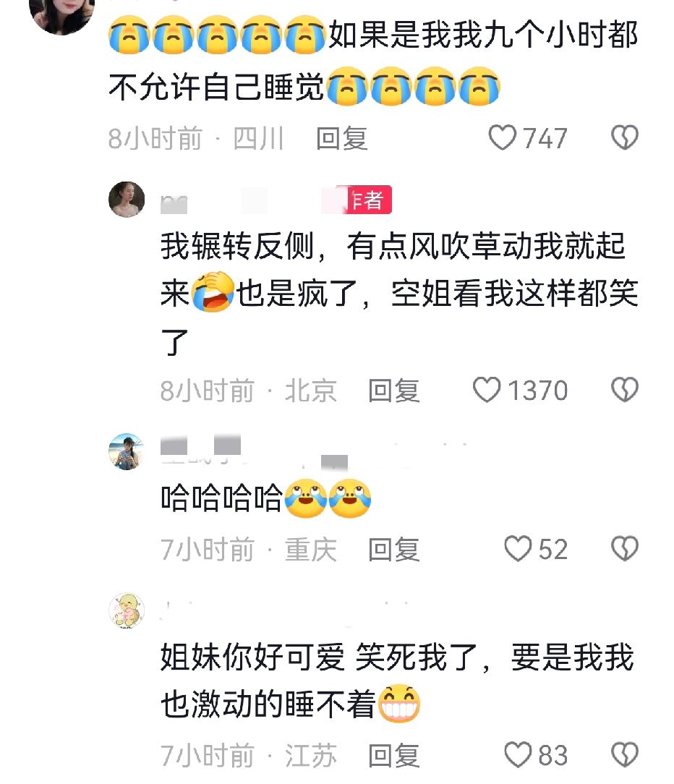
Task: Dislike the Sichuan comment via broken heart
Action: pyautogui.click(x=625, y=137)
